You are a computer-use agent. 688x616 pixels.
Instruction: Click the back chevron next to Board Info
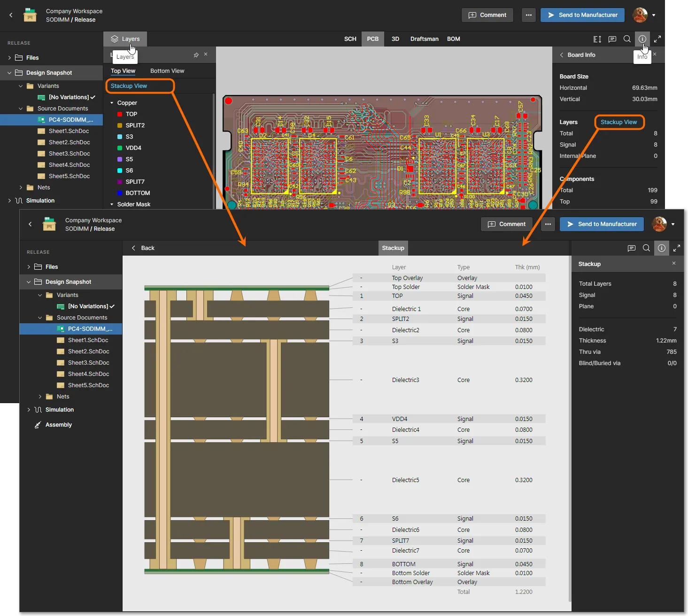(x=561, y=55)
